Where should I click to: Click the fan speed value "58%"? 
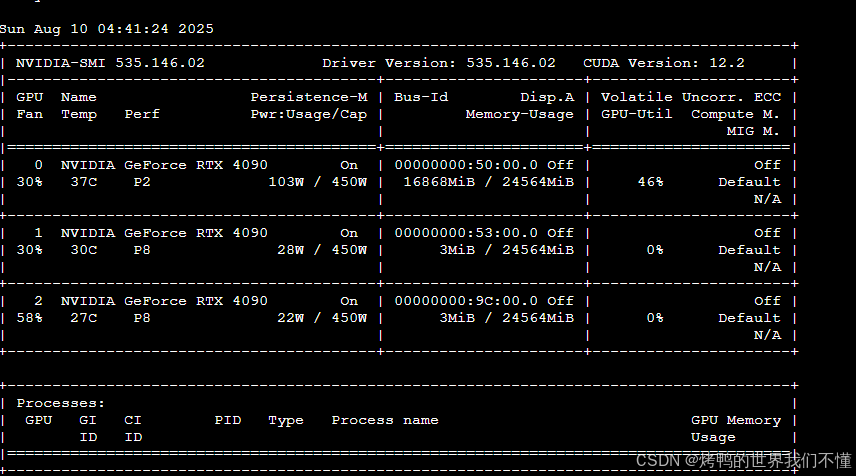click(x=29, y=318)
